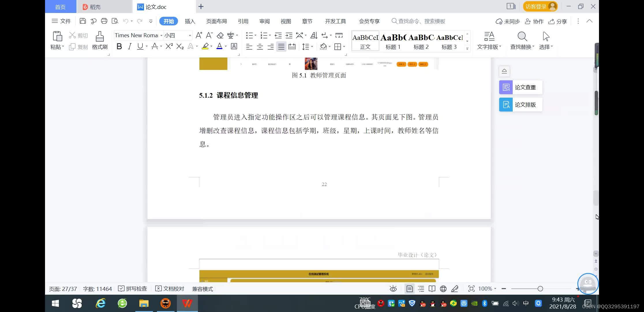Click the character border icon
Viewport: 644px width, 312px height.
[x=234, y=46]
